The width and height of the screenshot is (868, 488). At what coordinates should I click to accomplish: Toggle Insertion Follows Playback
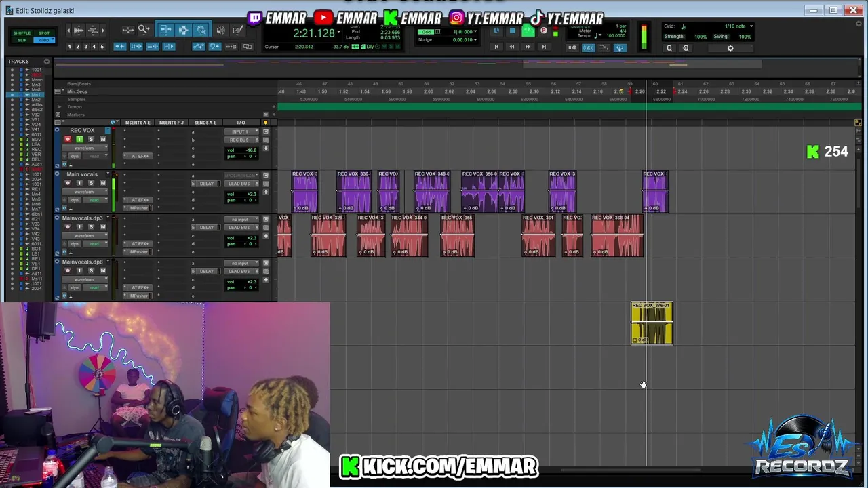click(169, 47)
